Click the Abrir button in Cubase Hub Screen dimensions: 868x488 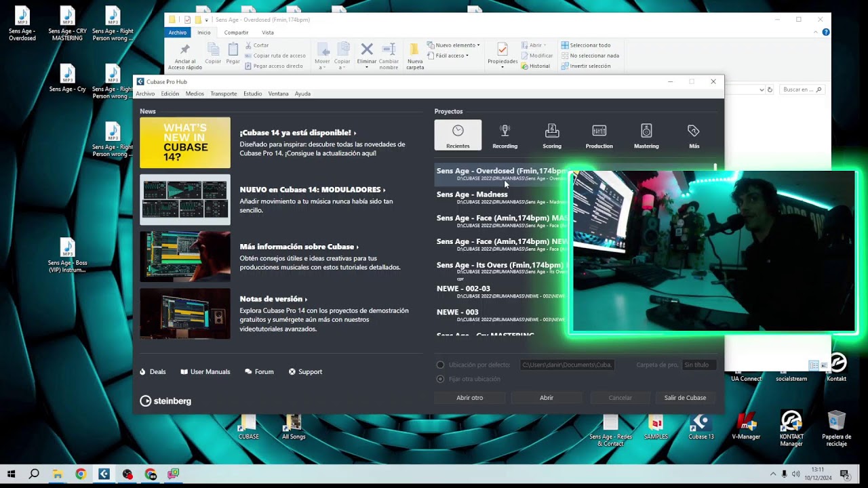[x=547, y=398]
